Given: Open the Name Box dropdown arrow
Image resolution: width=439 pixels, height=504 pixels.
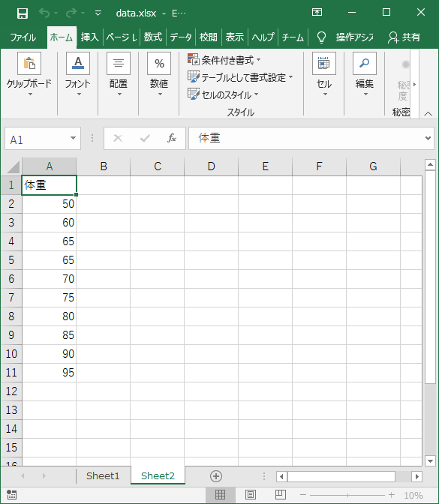Looking at the screenshot, I should coord(74,138).
